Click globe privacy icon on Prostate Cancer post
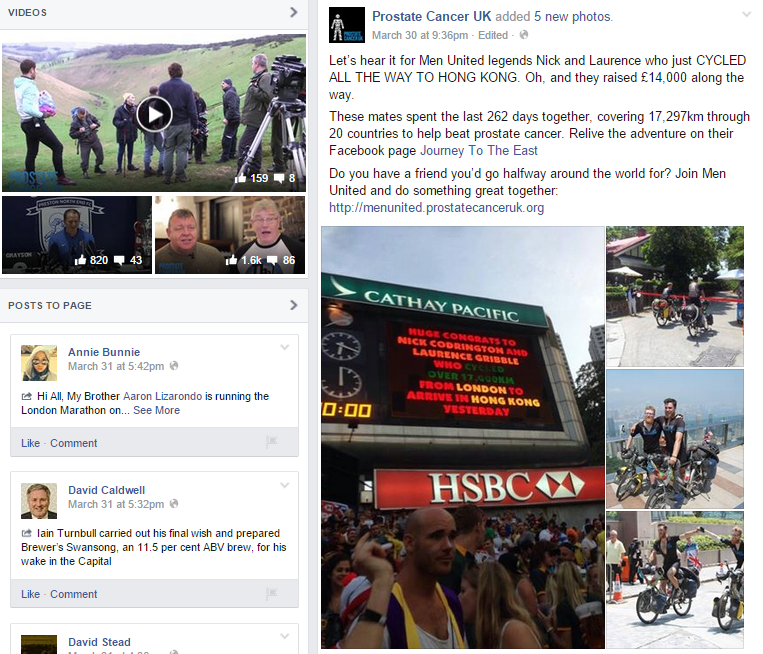 (524, 35)
